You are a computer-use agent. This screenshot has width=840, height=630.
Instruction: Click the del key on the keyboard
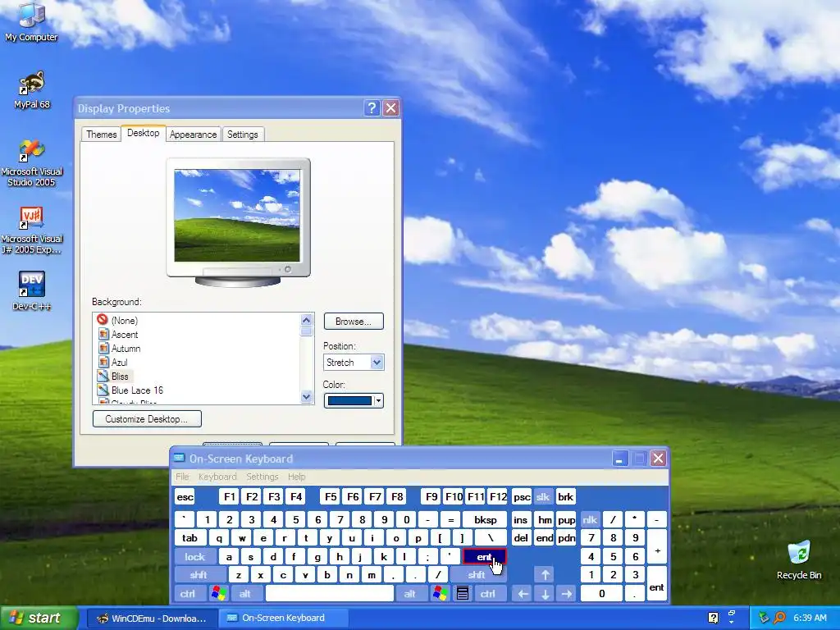[x=521, y=538]
